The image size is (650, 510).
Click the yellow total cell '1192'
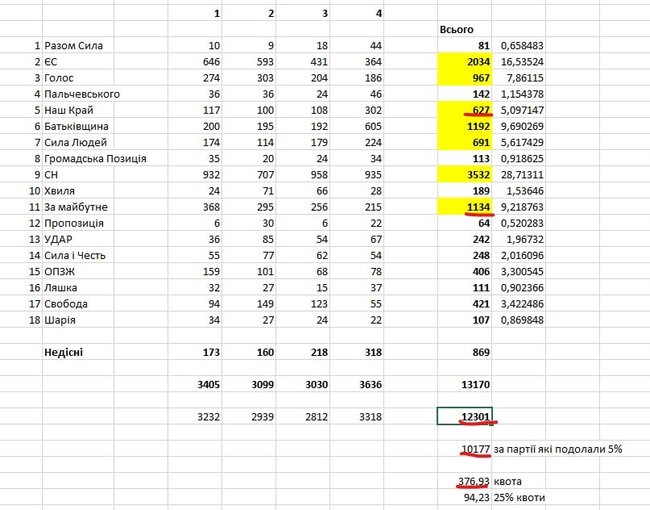coord(465,126)
